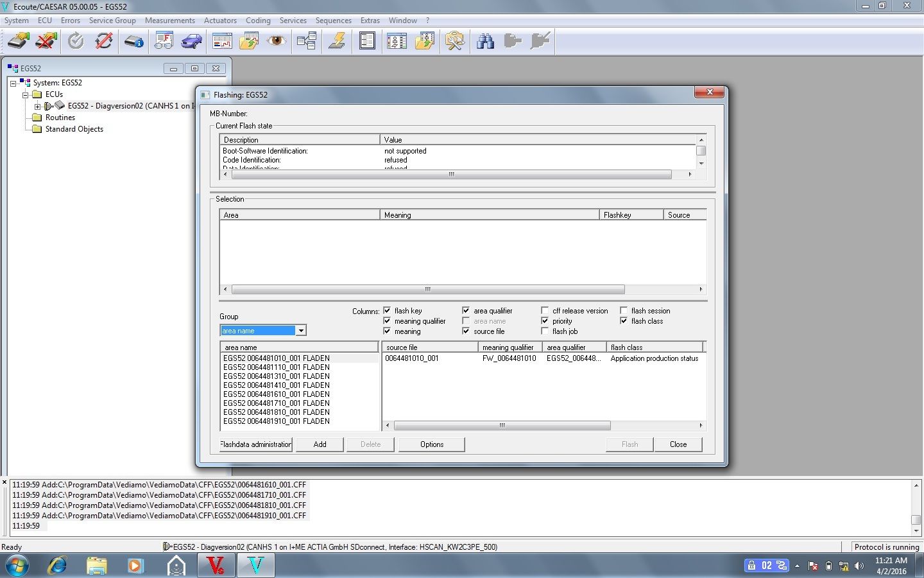Screen dimensions: 924x578
Task: Open the measurement chart window icon
Action: click(x=222, y=42)
